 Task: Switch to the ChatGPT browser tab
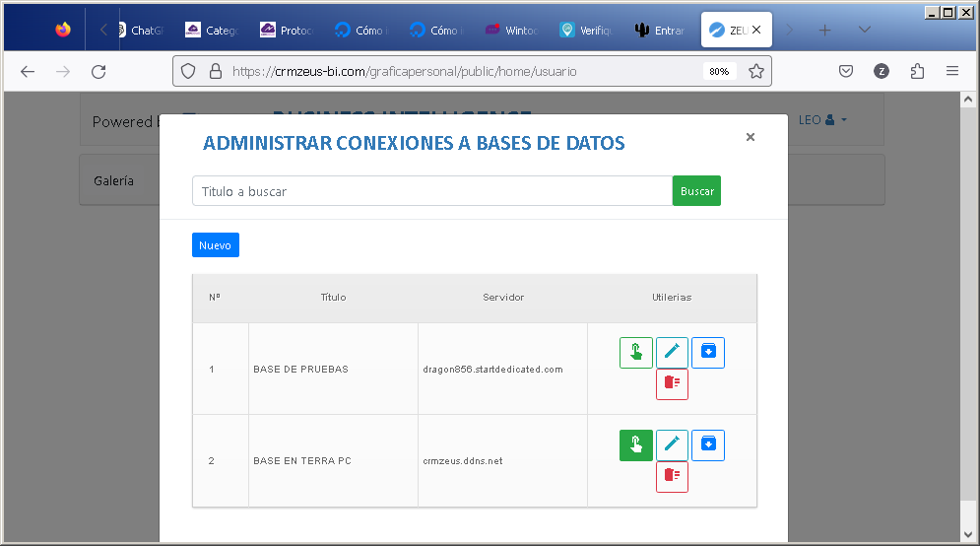coord(139,31)
